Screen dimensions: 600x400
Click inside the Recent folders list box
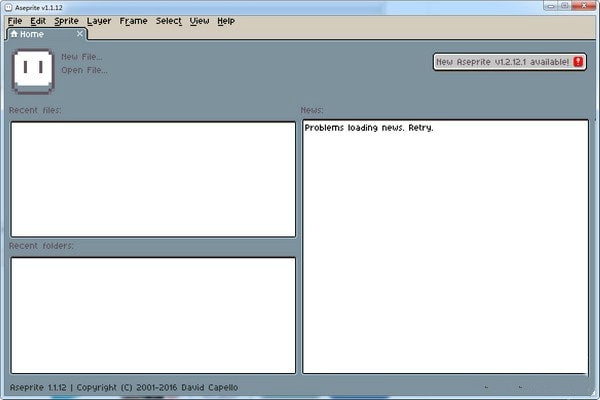(152, 315)
